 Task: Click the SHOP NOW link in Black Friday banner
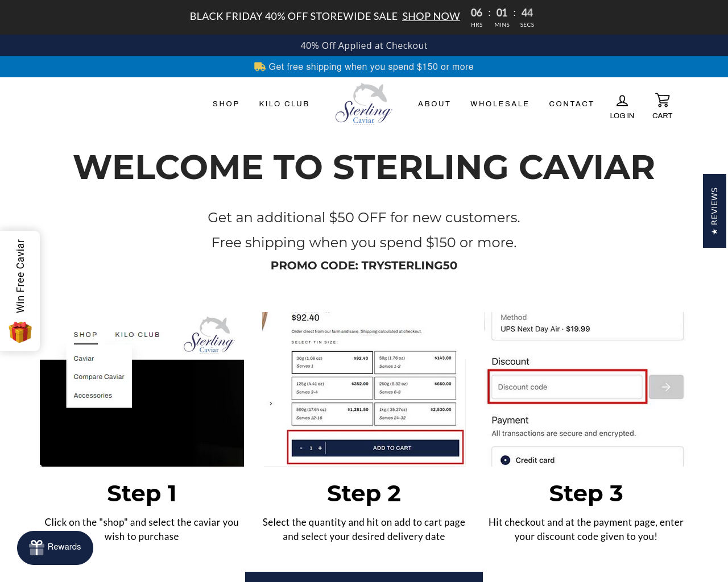[431, 16]
